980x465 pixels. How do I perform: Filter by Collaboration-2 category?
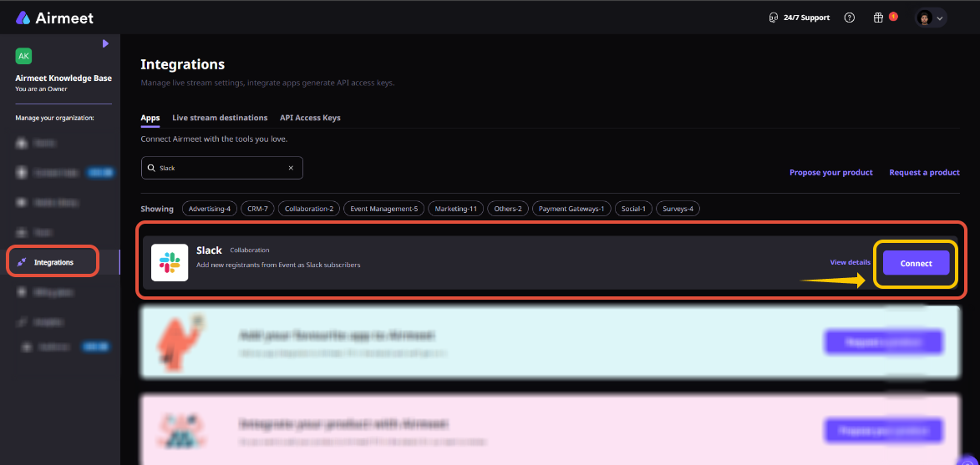[309, 209]
